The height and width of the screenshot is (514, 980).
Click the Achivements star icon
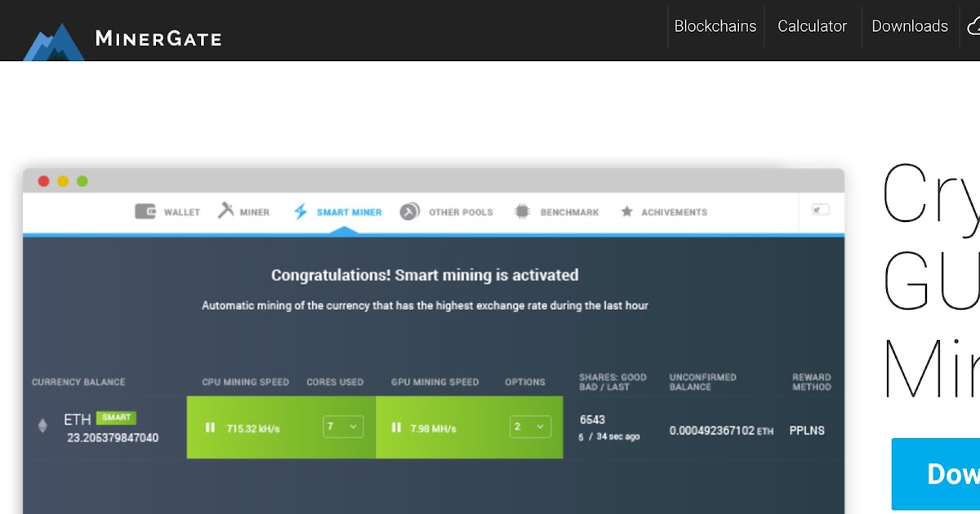[626, 211]
